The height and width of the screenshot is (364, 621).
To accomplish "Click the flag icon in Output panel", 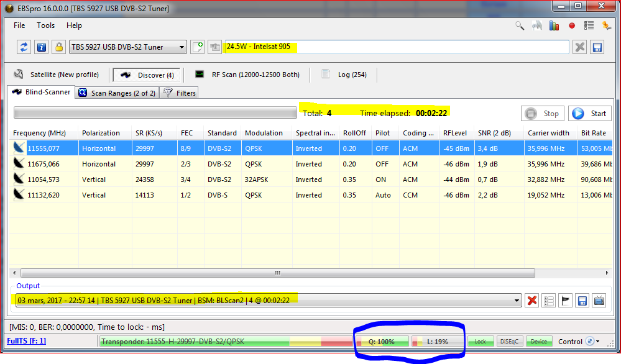I will (x=566, y=301).
